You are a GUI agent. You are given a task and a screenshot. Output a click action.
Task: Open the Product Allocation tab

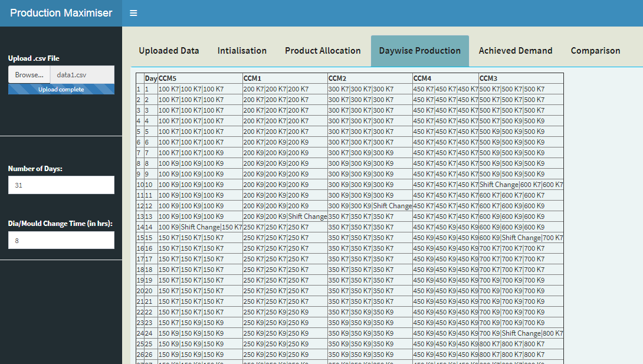pos(323,51)
